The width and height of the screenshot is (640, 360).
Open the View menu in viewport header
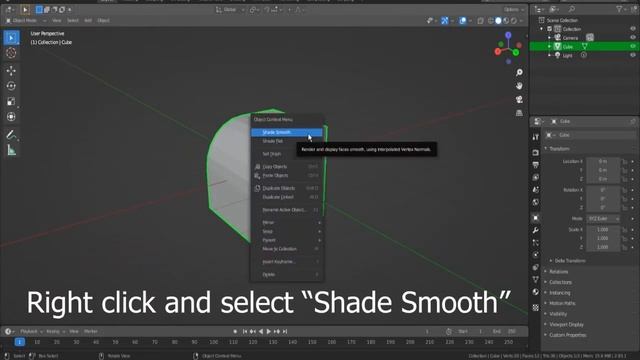pyautogui.click(x=56, y=20)
